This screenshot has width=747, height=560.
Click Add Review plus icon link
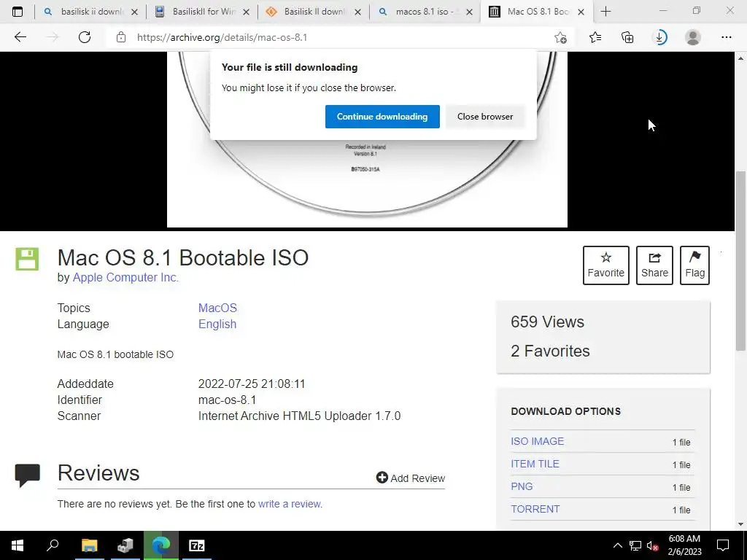(x=410, y=478)
